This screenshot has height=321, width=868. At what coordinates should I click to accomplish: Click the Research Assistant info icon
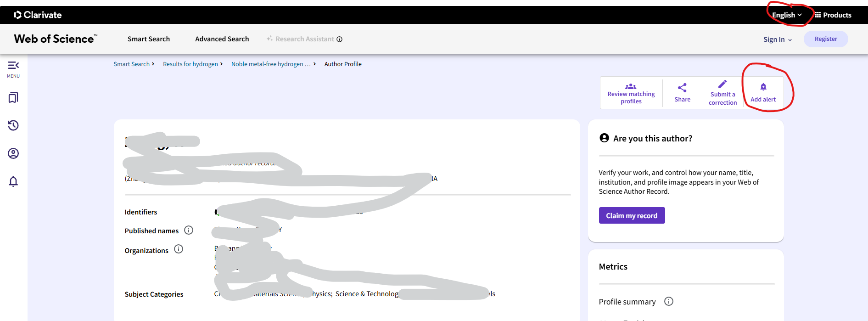[x=340, y=39]
